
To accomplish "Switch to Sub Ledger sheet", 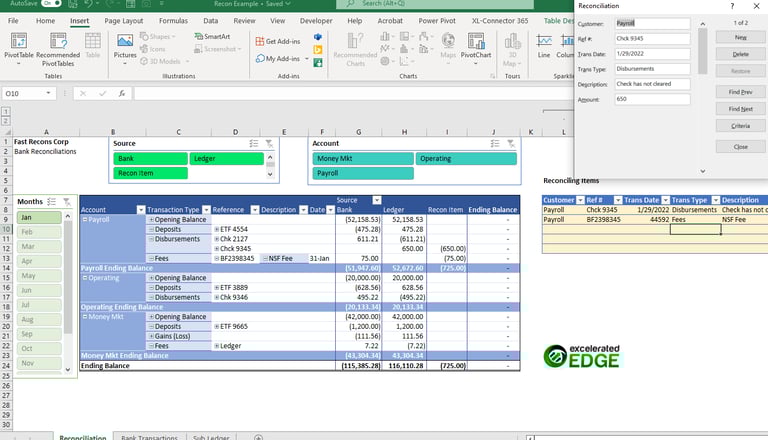I will click(x=211, y=437).
